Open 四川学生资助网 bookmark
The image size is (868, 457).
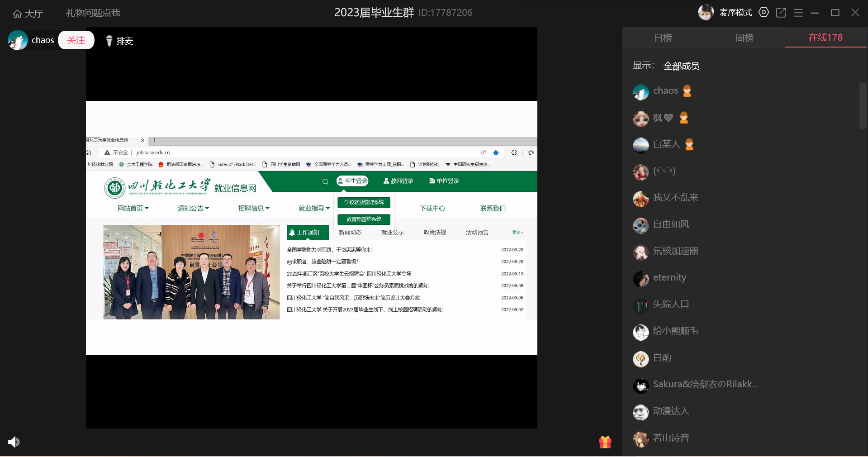point(281,164)
